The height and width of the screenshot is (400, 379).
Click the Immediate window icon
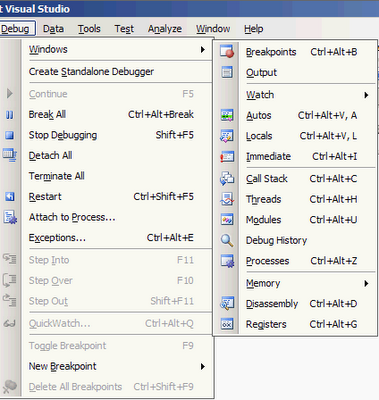tap(227, 156)
